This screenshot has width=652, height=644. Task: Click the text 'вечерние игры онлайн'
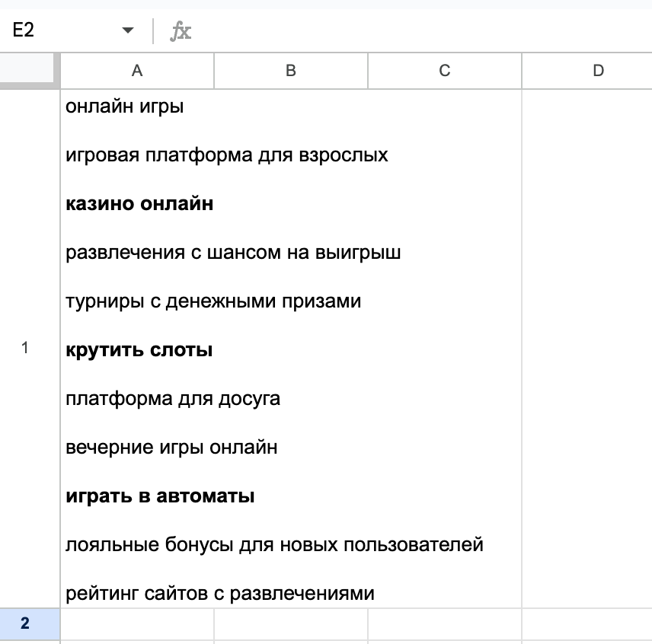click(x=171, y=448)
